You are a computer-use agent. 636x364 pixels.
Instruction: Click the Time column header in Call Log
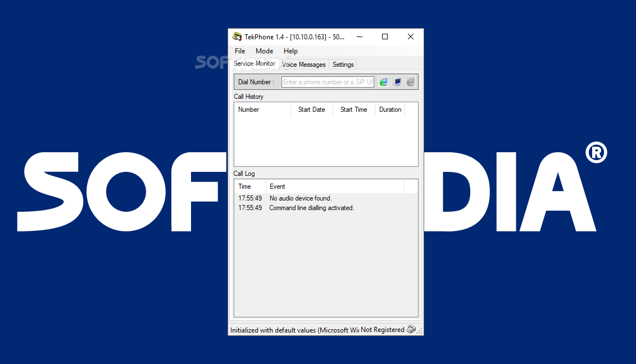(x=250, y=186)
